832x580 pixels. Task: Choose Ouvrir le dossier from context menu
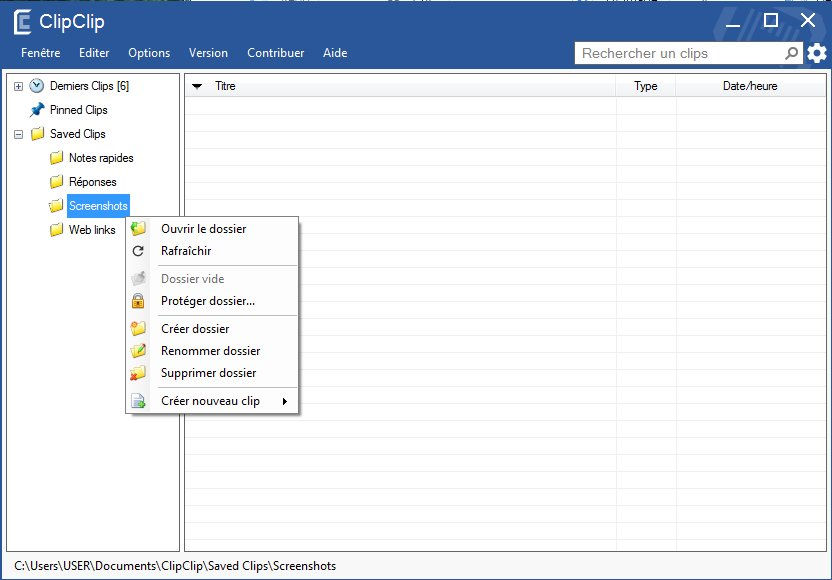click(x=212, y=229)
